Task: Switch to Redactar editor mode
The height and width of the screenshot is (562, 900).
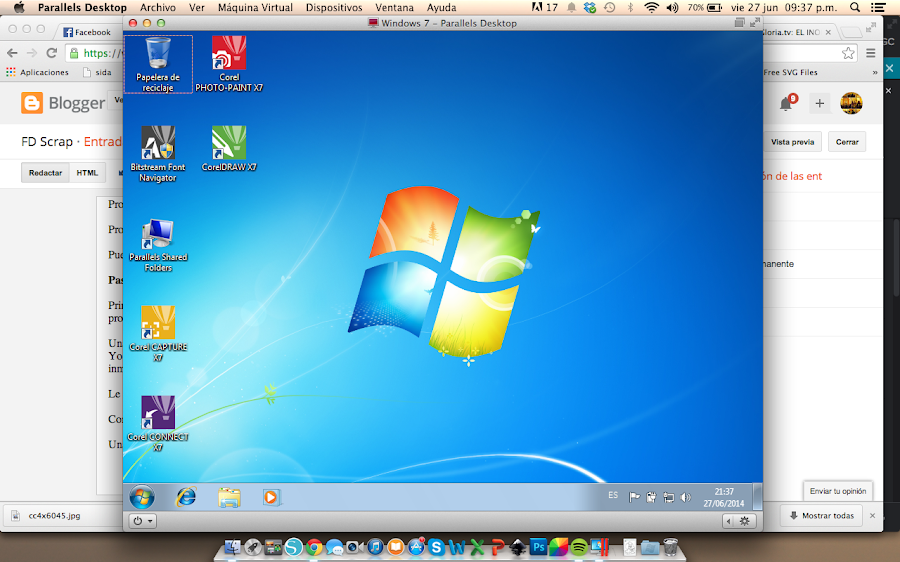Action: pyautogui.click(x=45, y=173)
